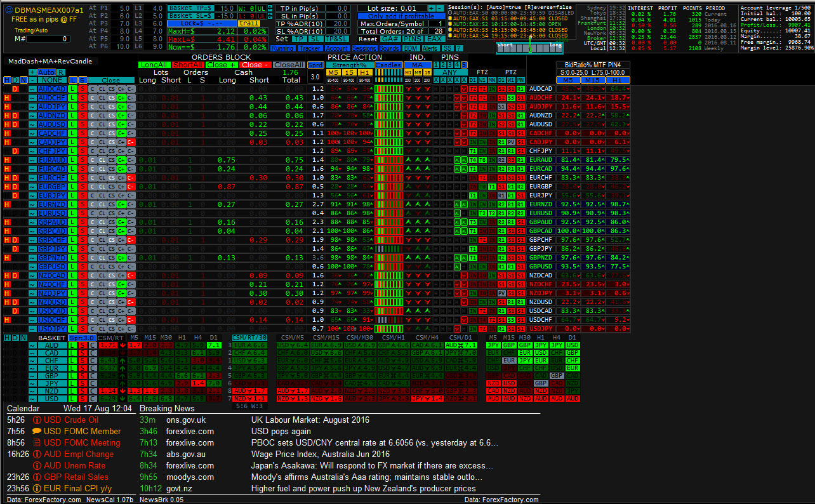Image resolution: width=815 pixels, height=504 pixels.
Task: Click the info icon next to USD Crude Oil
Action: [x=37, y=420]
